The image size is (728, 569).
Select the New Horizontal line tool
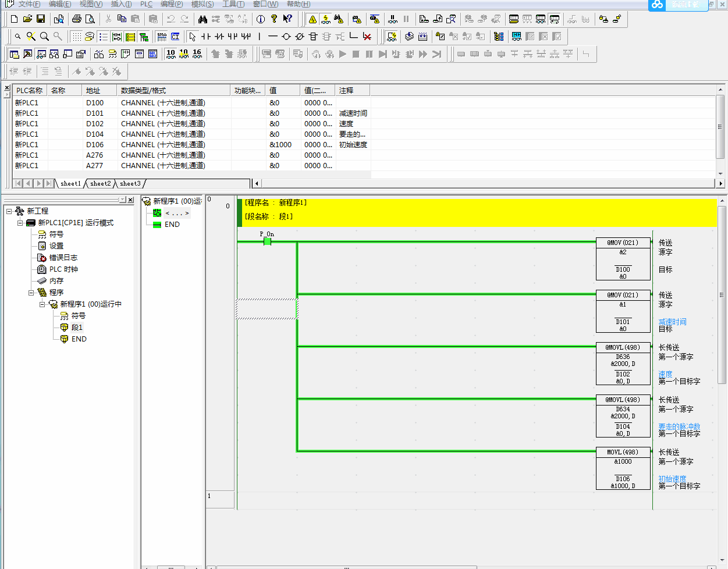272,37
